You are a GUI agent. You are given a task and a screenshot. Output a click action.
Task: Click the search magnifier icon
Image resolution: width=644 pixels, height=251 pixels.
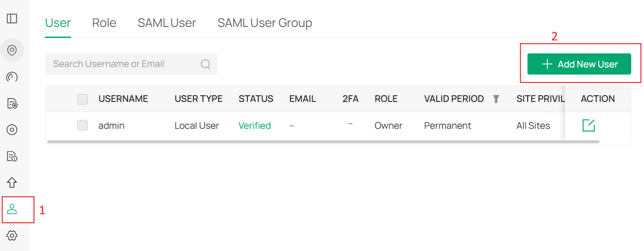(x=205, y=64)
